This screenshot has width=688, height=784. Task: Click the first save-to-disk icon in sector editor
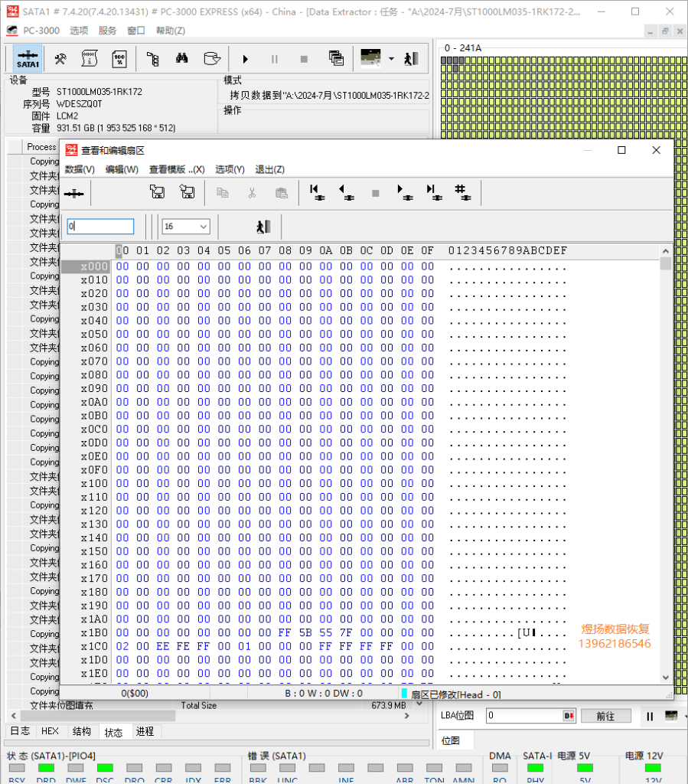pyautogui.click(x=158, y=192)
